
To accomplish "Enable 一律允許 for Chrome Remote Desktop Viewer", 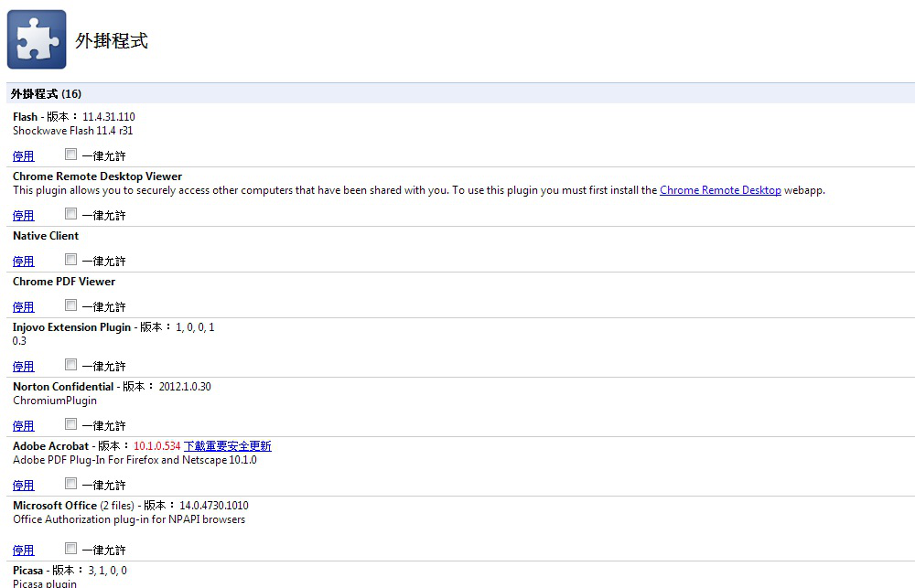I will coord(70,214).
